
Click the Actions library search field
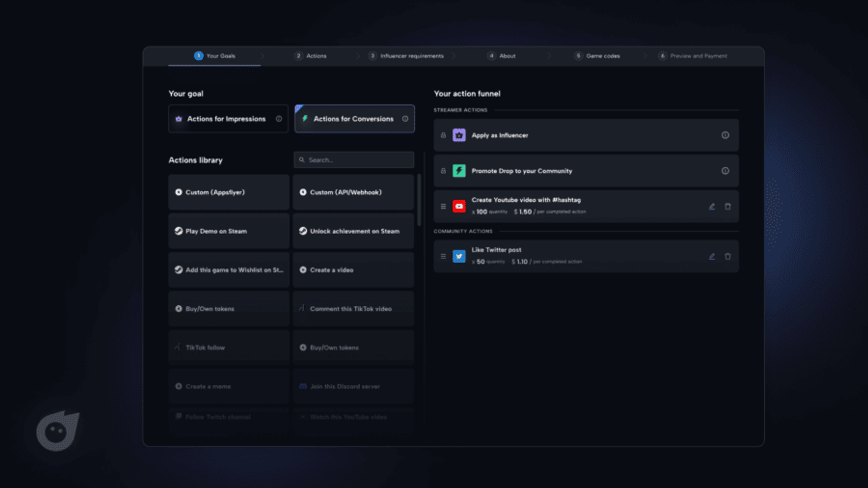354,160
